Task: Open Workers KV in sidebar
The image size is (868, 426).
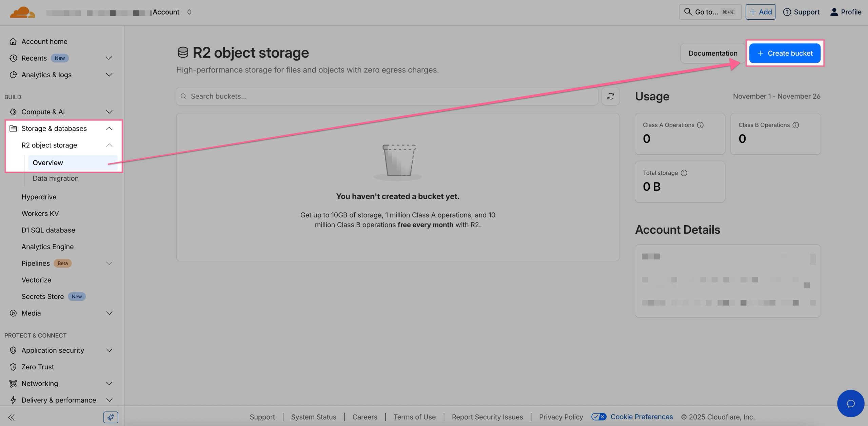Action: point(40,213)
